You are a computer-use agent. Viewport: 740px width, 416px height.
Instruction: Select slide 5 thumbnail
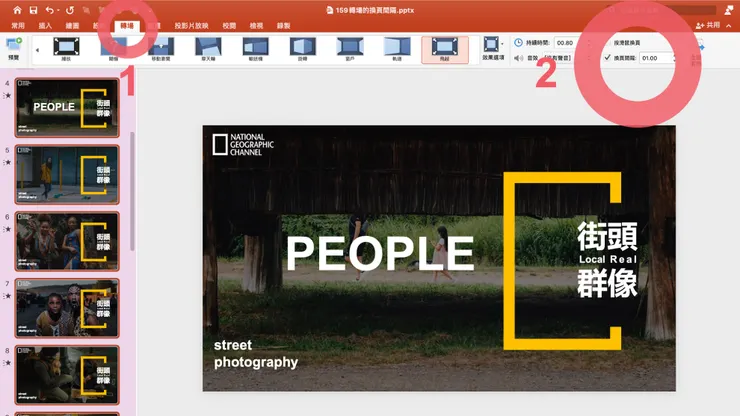[x=67, y=175]
